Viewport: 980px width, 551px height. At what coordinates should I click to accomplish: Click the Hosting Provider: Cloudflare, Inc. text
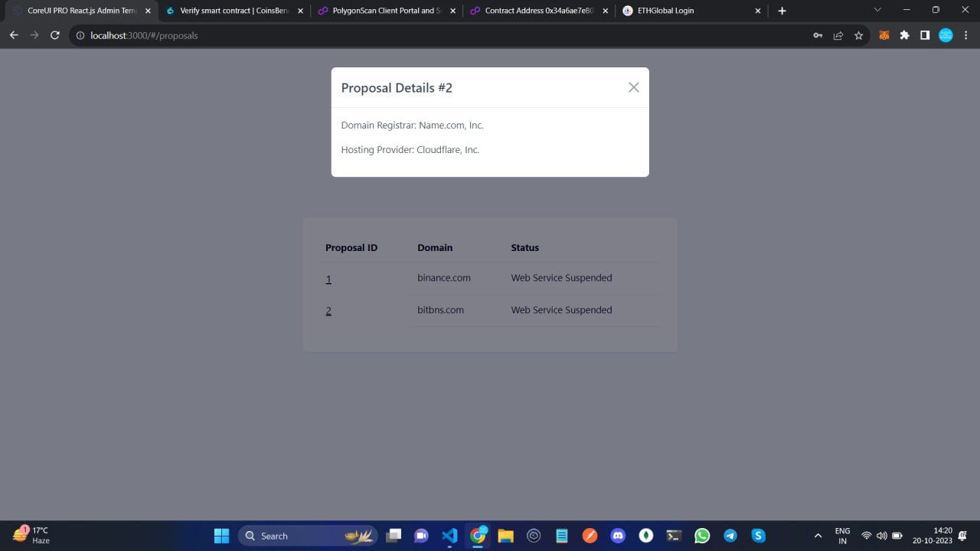coord(410,149)
